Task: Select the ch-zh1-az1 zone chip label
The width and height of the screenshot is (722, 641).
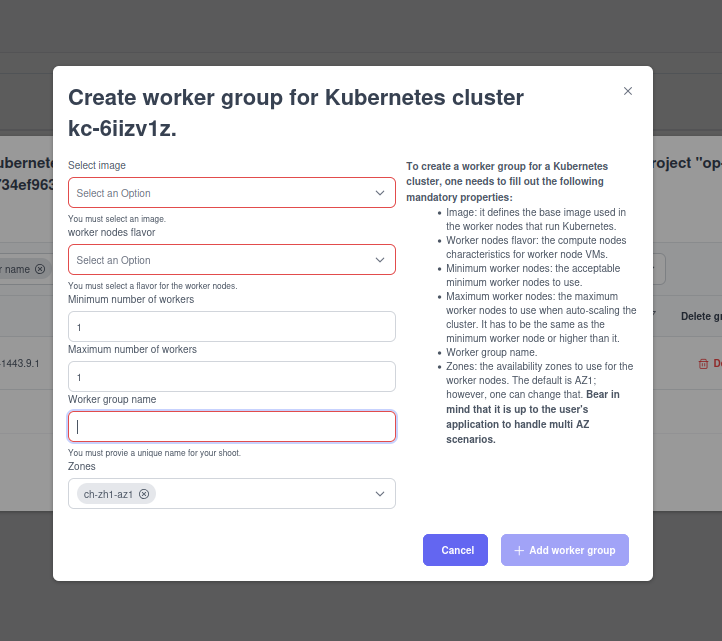Action: 108,494
